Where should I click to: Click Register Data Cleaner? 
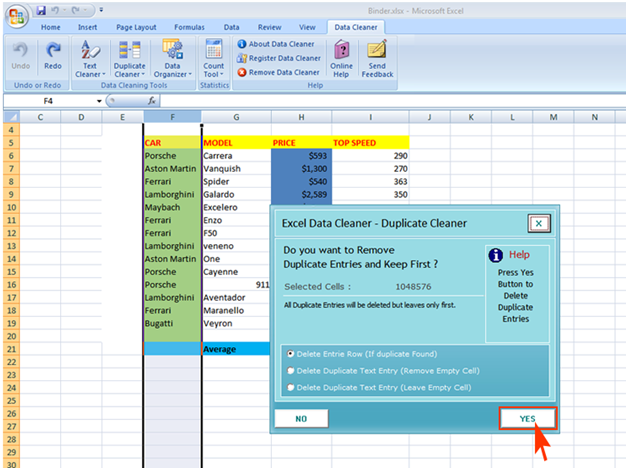pos(279,58)
